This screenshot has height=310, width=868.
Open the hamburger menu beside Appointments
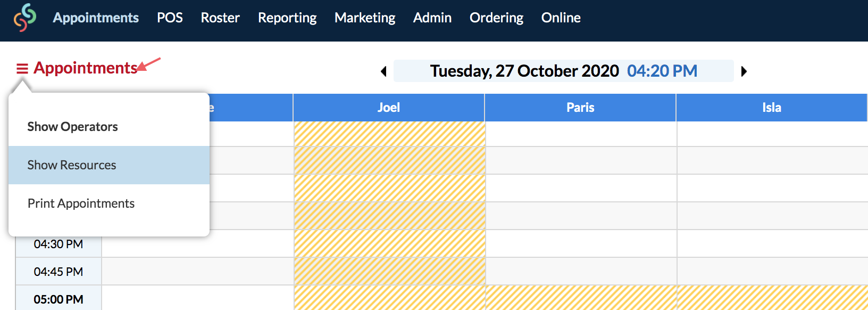[x=22, y=69]
